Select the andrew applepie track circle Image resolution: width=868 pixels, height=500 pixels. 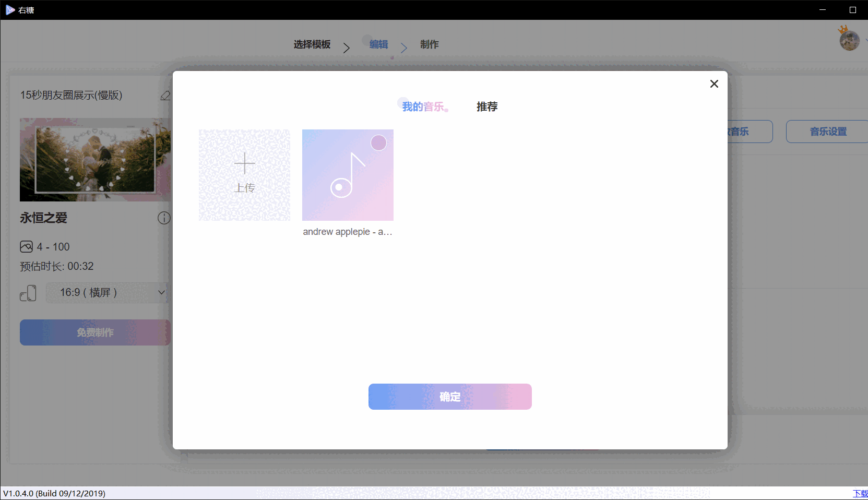coord(379,143)
